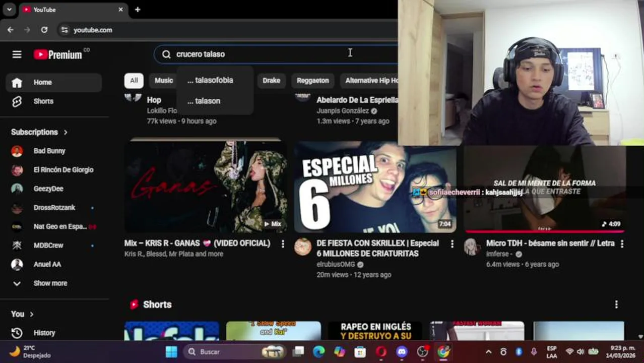The height and width of the screenshot is (363, 644).
Task: Open options menu for DE FIESTA CON SKRILLEX
Action: click(x=452, y=244)
